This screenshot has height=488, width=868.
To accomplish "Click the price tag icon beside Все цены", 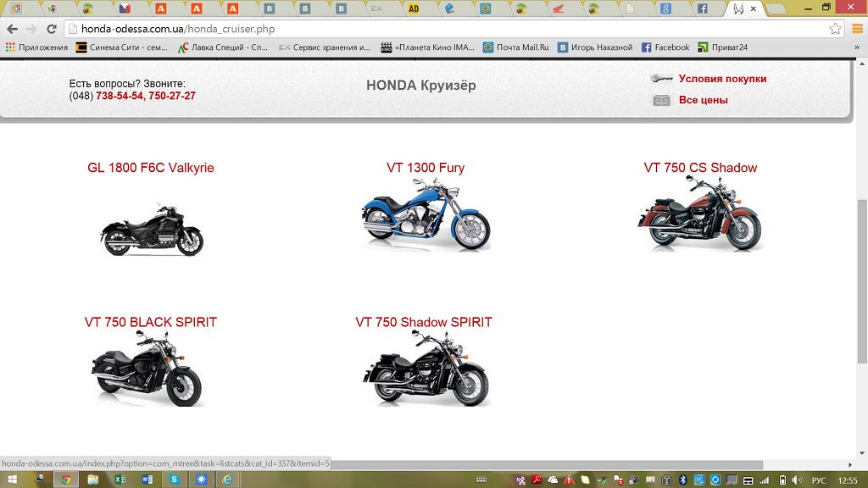I will pyautogui.click(x=661, y=100).
